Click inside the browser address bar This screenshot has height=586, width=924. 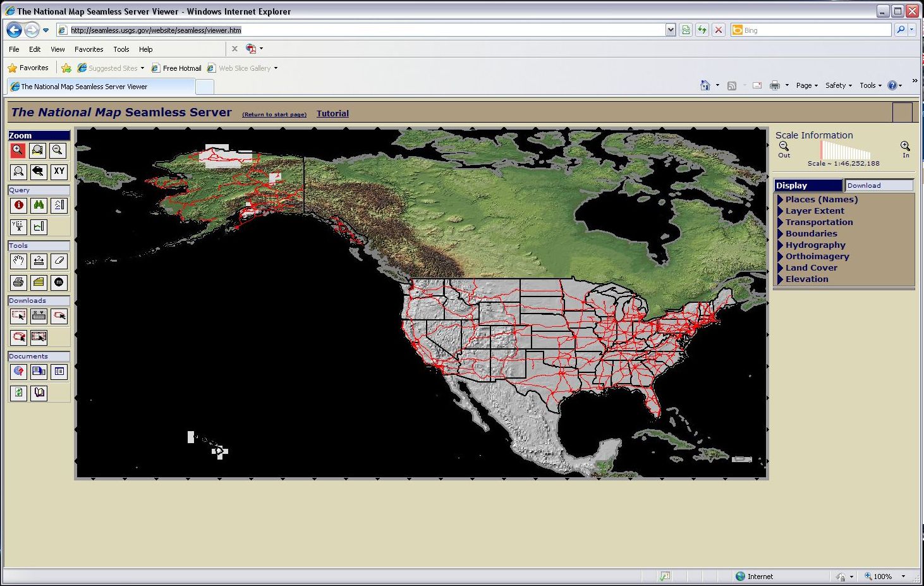253,30
